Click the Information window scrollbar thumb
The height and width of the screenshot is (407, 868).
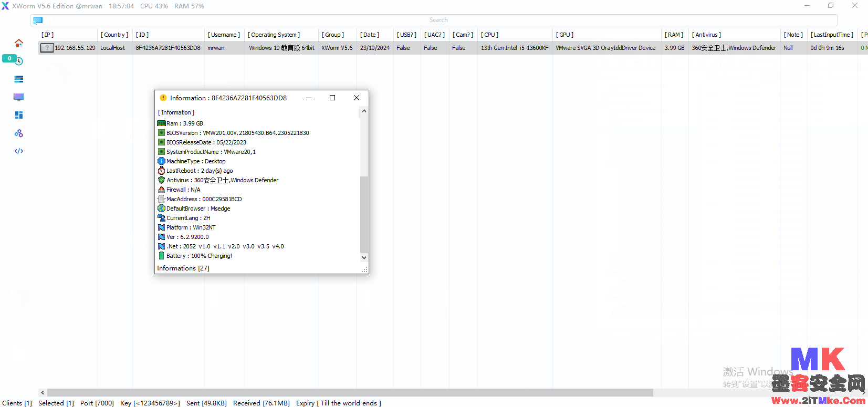coord(364,214)
